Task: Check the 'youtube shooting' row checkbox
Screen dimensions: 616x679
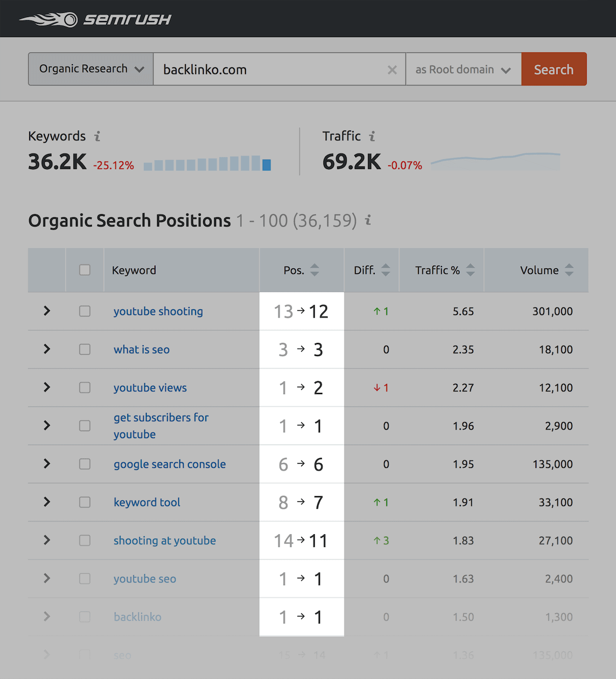Action: (x=85, y=311)
